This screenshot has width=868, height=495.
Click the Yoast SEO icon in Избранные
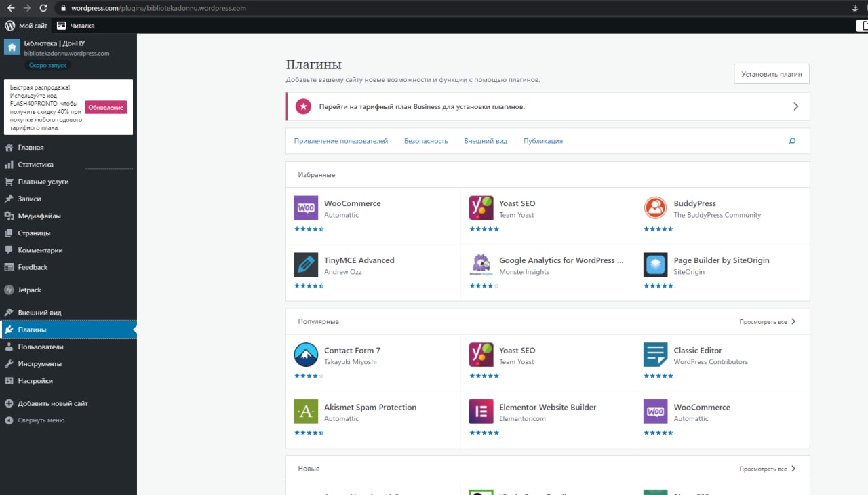click(x=481, y=208)
